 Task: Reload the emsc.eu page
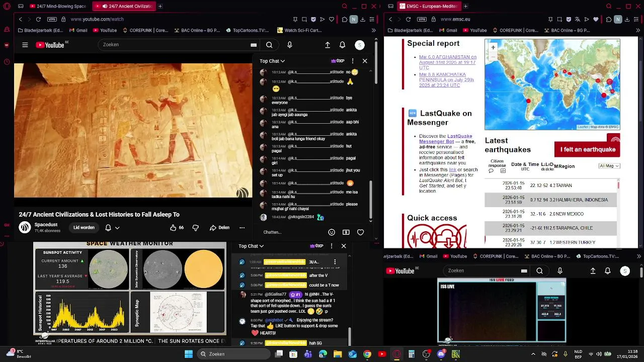(408, 19)
